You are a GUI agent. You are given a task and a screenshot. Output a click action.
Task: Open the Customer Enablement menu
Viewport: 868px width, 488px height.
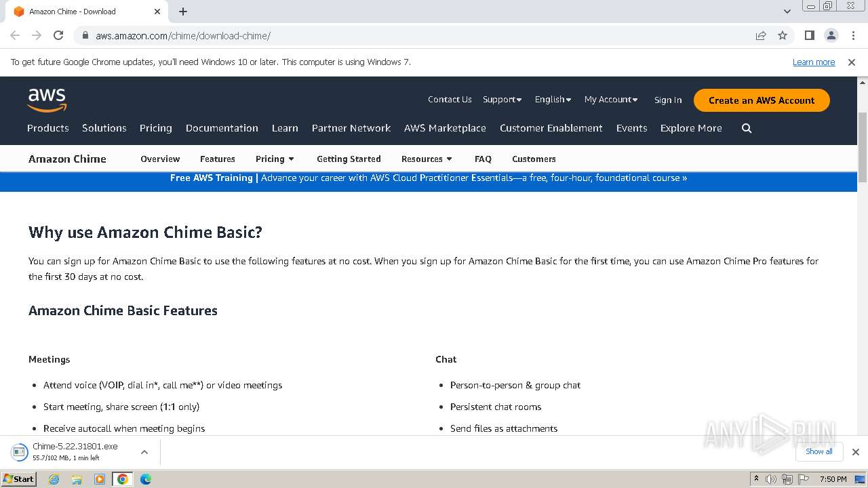[x=551, y=128]
